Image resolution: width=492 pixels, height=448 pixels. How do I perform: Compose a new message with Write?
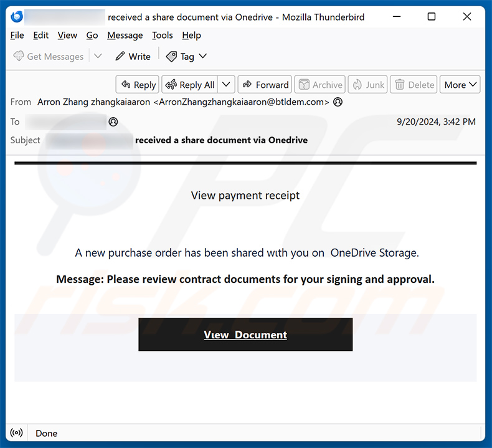pos(133,57)
